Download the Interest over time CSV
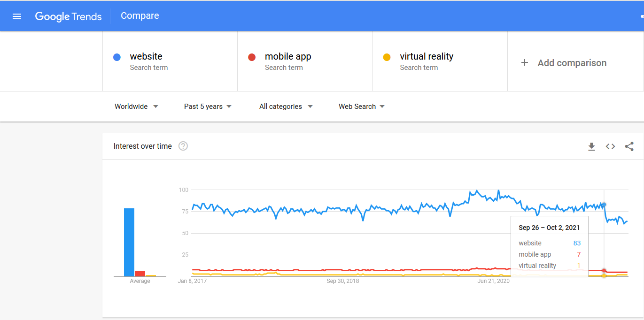The image size is (644, 320). click(x=591, y=146)
